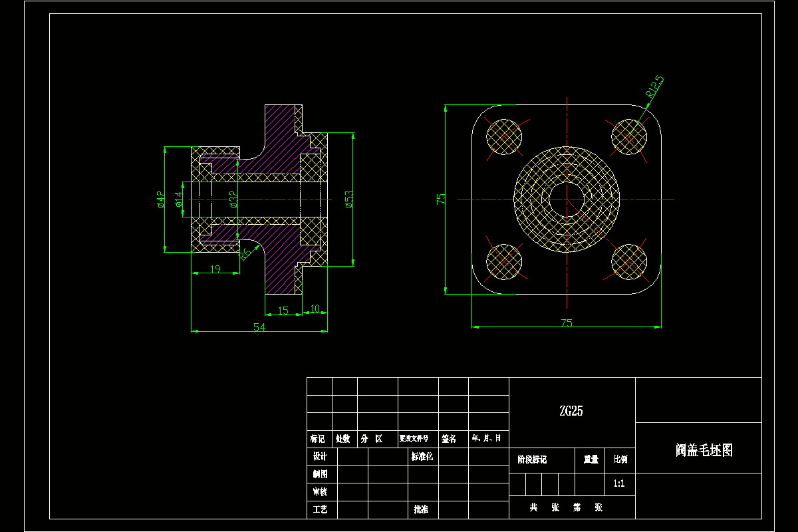
Task: Select the '阶段标记' title block cell
Action: [532, 460]
